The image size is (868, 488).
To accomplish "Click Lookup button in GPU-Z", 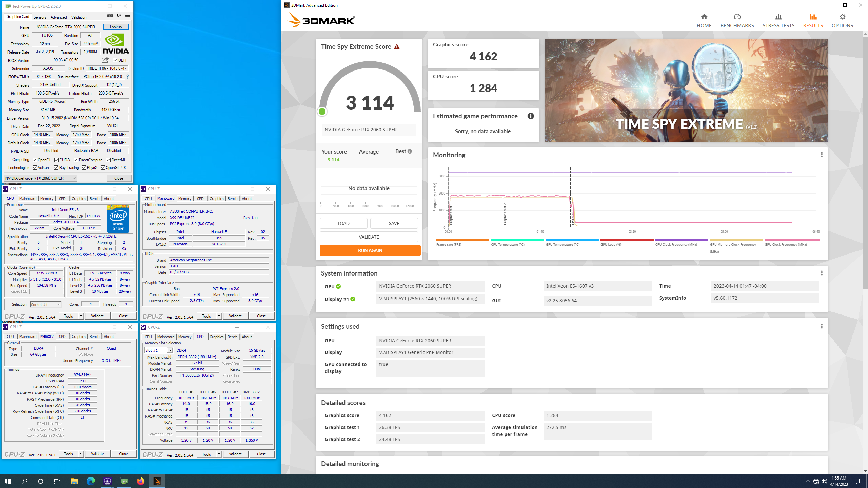I will click(x=116, y=27).
